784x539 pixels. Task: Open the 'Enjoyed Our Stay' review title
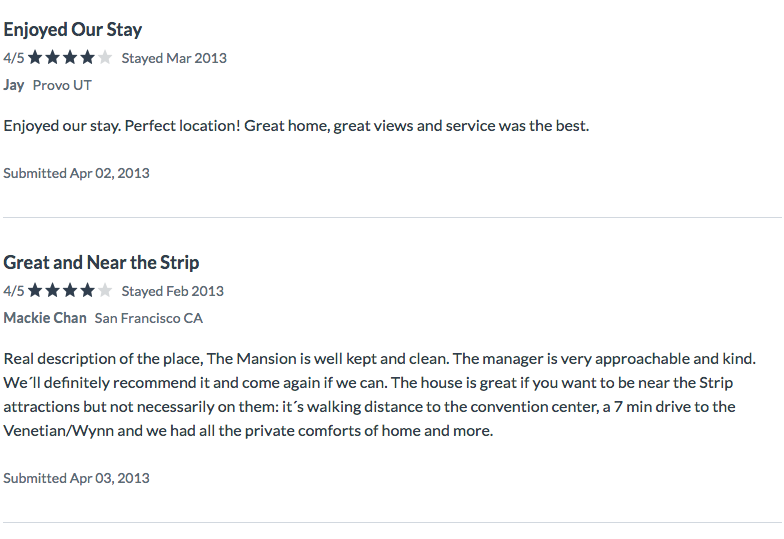click(x=72, y=30)
